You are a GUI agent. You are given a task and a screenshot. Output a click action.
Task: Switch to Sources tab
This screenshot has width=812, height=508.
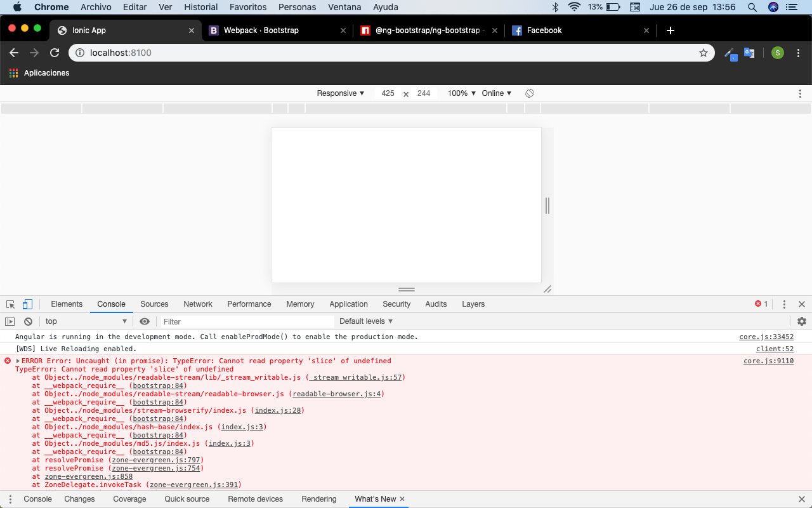coord(154,304)
